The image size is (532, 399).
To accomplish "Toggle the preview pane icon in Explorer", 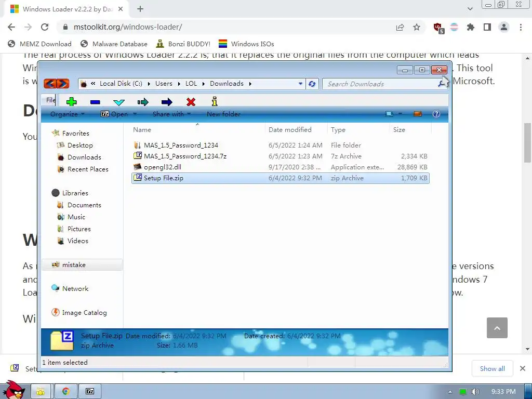I will [x=418, y=114].
